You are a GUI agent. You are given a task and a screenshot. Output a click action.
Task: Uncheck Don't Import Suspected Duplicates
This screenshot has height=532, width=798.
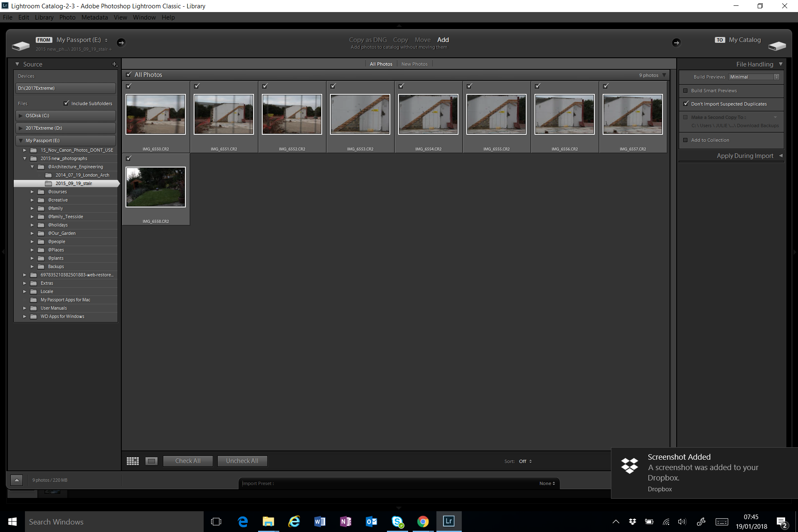pos(686,104)
